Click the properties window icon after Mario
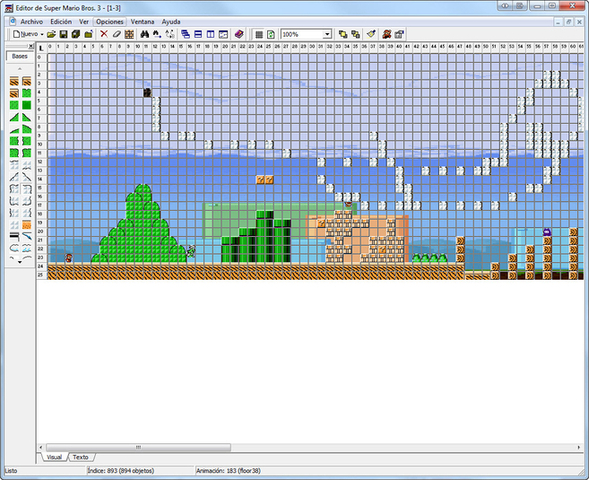 coord(399,34)
